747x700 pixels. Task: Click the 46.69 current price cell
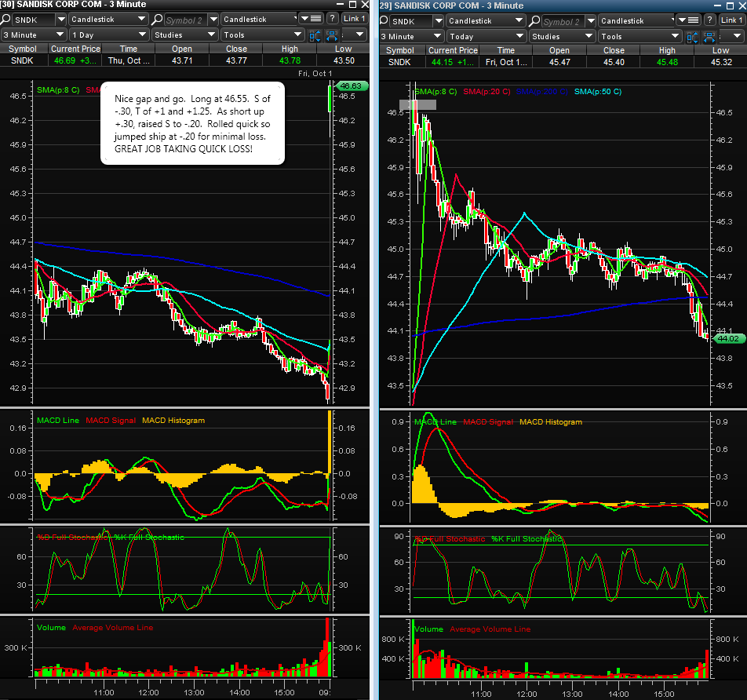coord(75,60)
